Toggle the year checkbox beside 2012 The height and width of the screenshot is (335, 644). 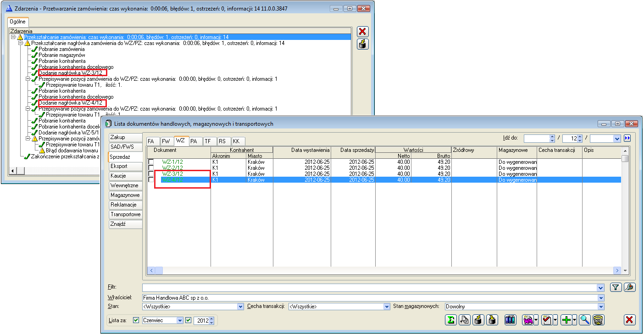point(188,320)
